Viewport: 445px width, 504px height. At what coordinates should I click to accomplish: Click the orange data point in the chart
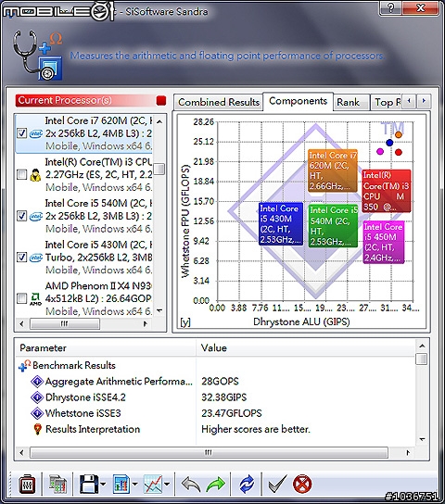(399, 134)
